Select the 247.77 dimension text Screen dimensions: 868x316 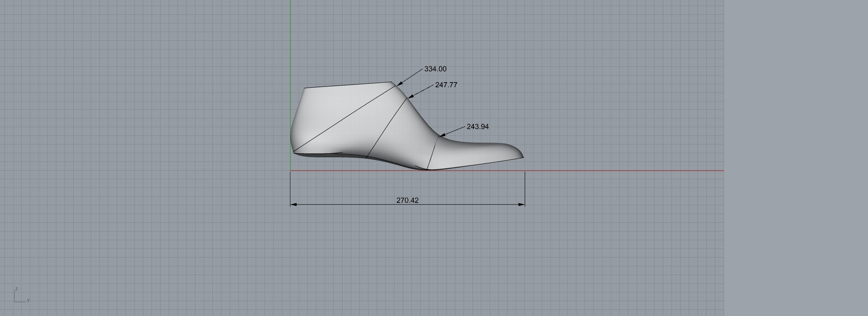point(446,85)
